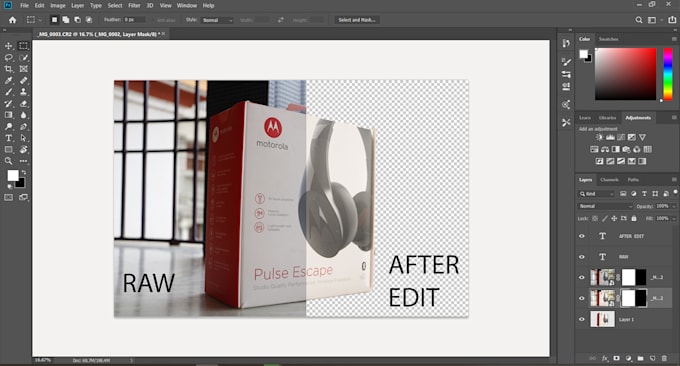Click the Search magnifier icon at top right
The width and height of the screenshot is (680, 366).
coord(639,20)
